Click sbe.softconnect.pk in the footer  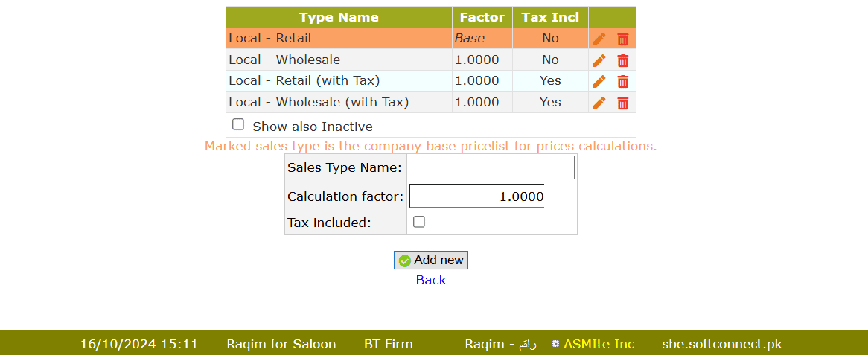(721, 344)
